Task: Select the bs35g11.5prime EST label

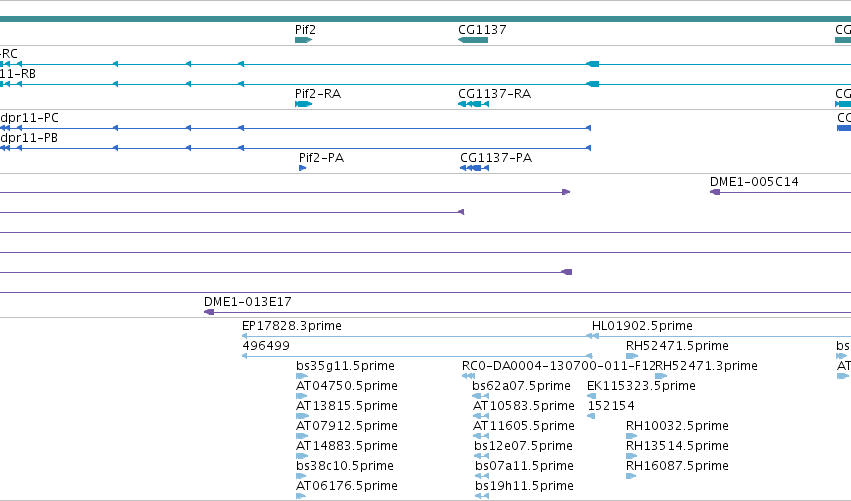Action: click(x=345, y=366)
